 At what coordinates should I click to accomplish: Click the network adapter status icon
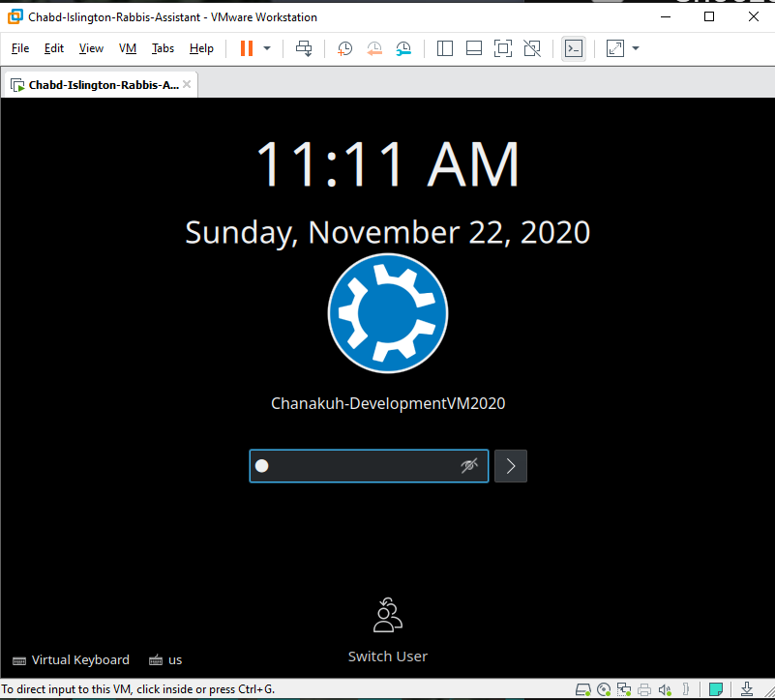(x=624, y=689)
